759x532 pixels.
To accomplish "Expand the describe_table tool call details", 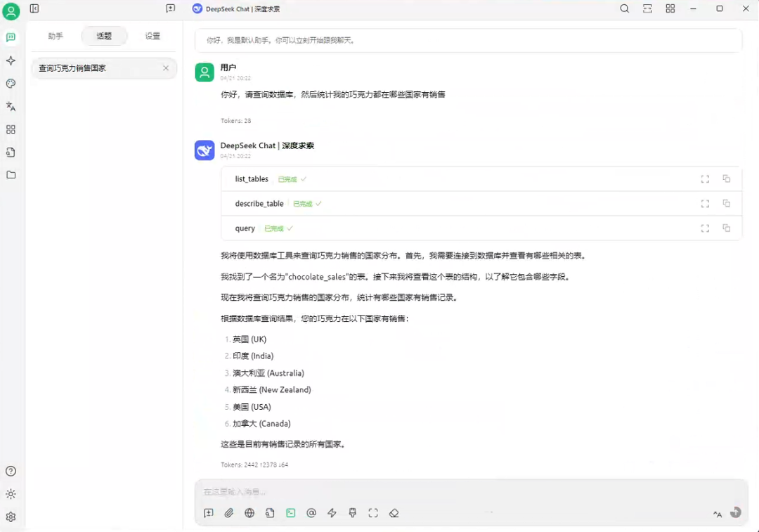I will (705, 204).
